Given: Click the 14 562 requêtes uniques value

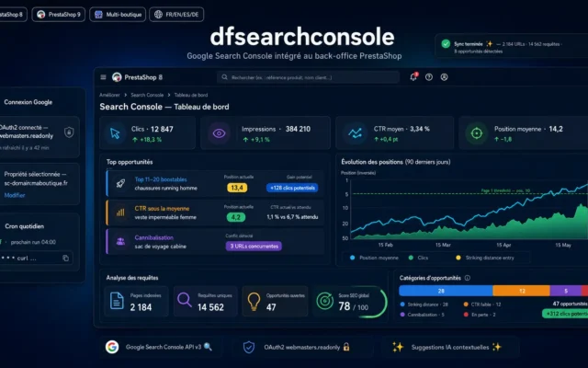Looking at the screenshot, I should click(x=210, y=307).
